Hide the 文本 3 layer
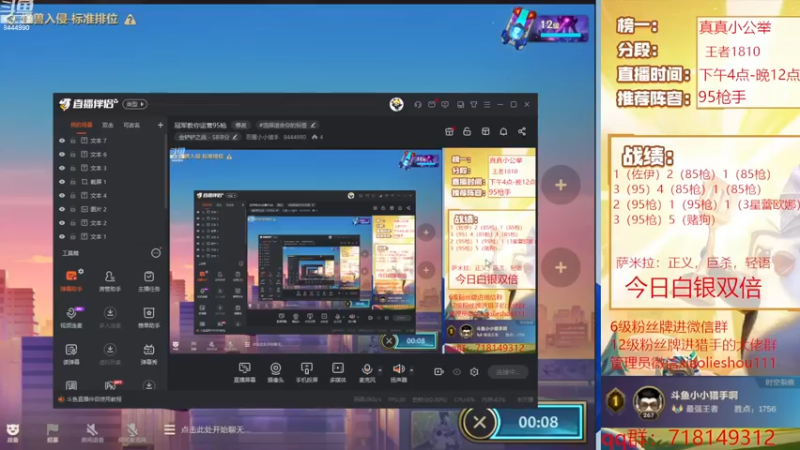Image resolution: width=800 pixels, height=450 pixels. (x=62, y=168)
